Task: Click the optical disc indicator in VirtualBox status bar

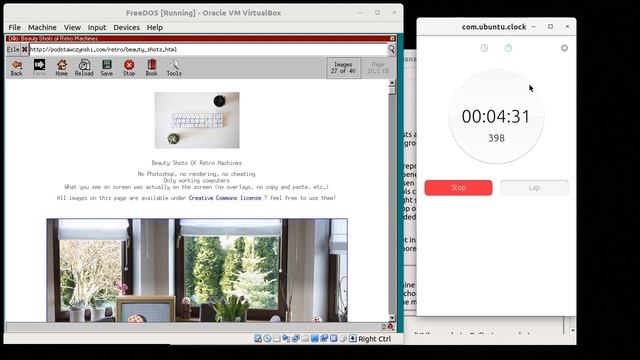Action: (267, 339)
